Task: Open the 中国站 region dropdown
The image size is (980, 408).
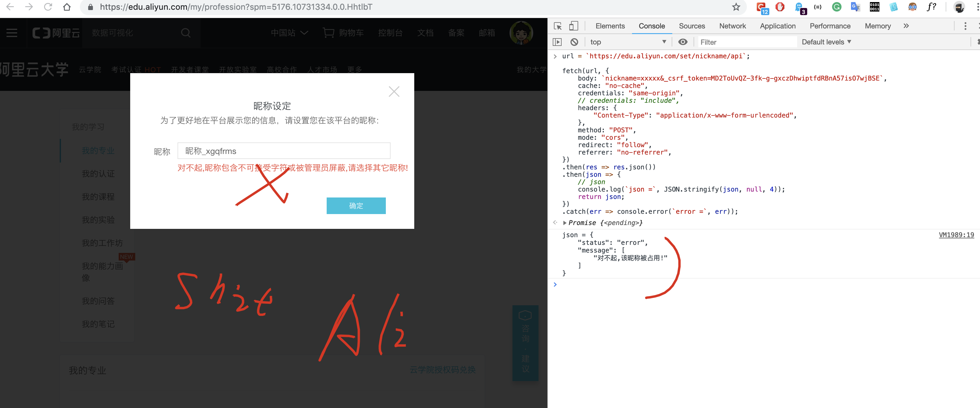Action: click(289, 33)
